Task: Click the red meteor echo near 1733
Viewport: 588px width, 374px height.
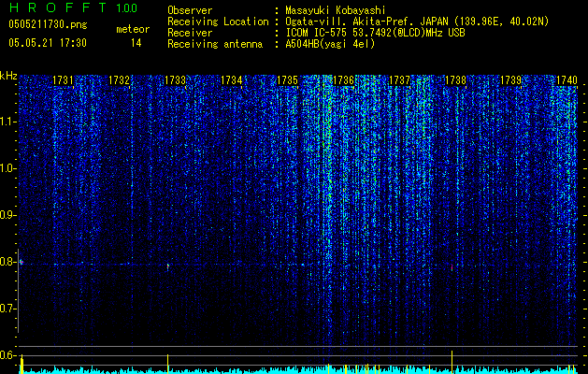Action: (168, 266)
